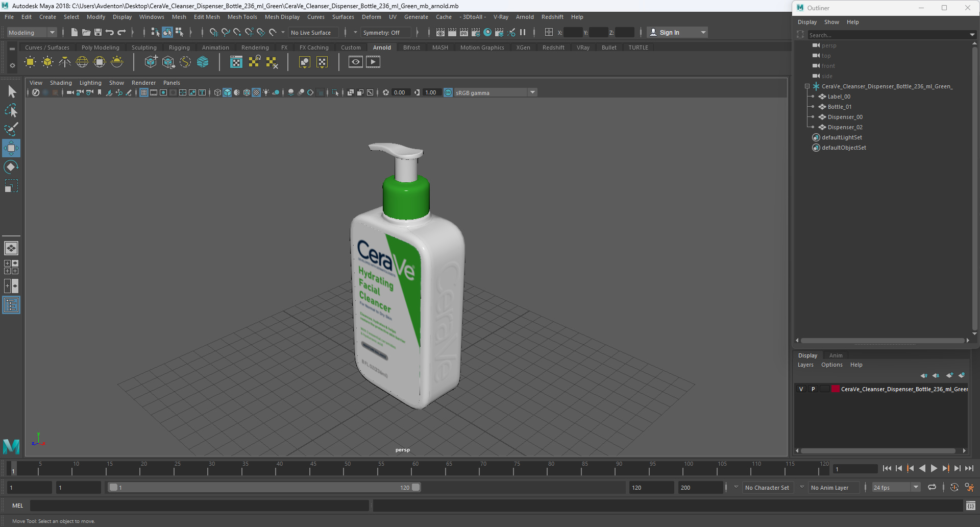Open the Mesh Tools menu
The height and width of the screenshot is (527, 980).
(242, 17)
